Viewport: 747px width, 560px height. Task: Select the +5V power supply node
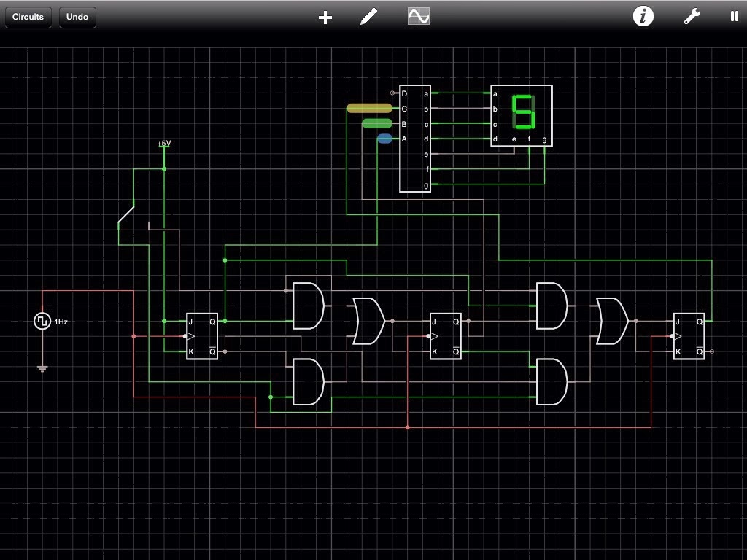(x=162, y=147)
